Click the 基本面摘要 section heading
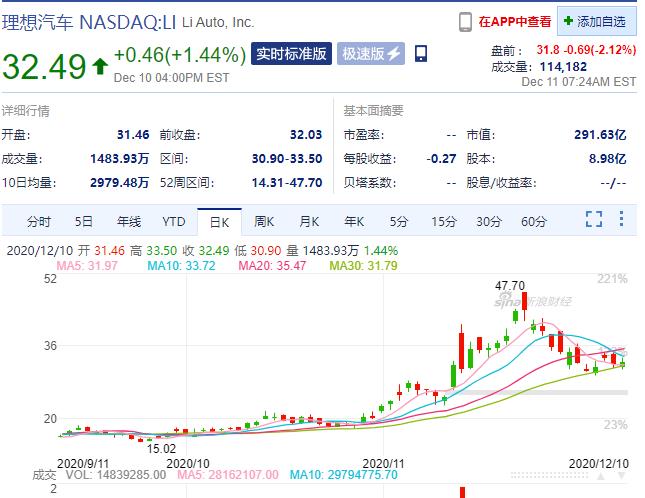645x498 pixels. coord(374,111)
